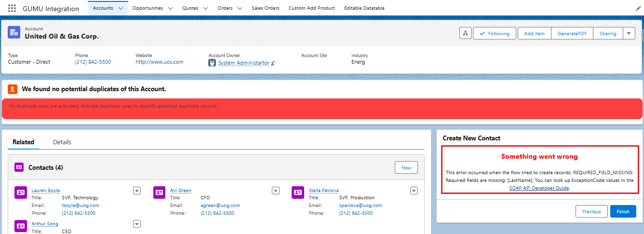Click the 'United Oil & Gas Corp.' account name
644x234 pixels.
62,36
